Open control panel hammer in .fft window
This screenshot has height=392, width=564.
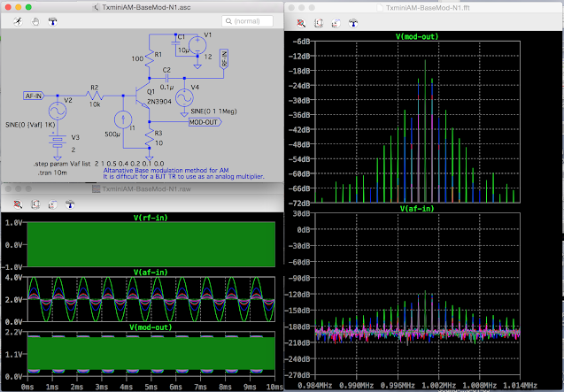[x=353, y=23]
